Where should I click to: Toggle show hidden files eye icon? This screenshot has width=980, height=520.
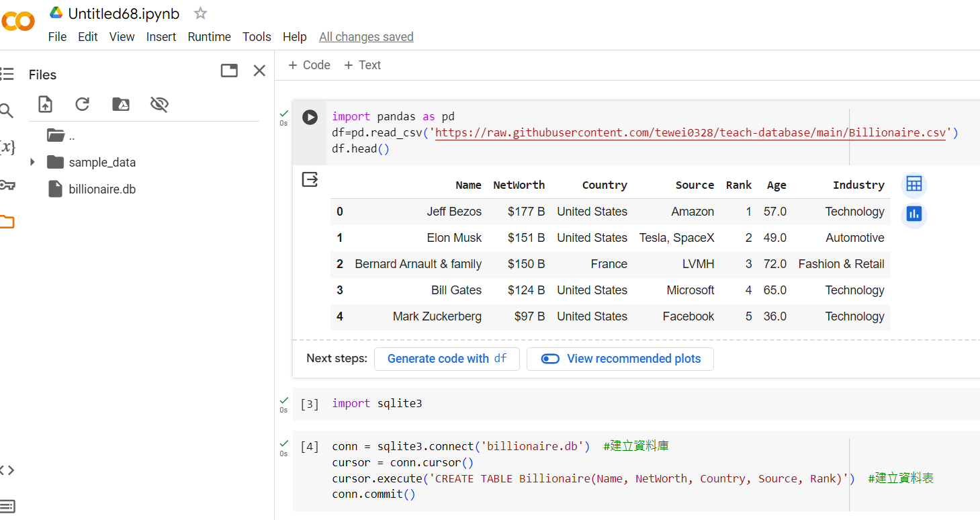point(159,104)
